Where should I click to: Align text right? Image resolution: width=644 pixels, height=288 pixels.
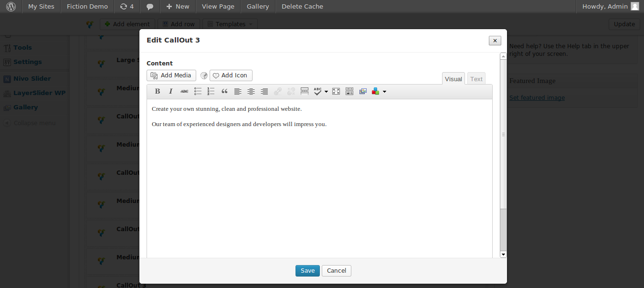coord(264,91)
